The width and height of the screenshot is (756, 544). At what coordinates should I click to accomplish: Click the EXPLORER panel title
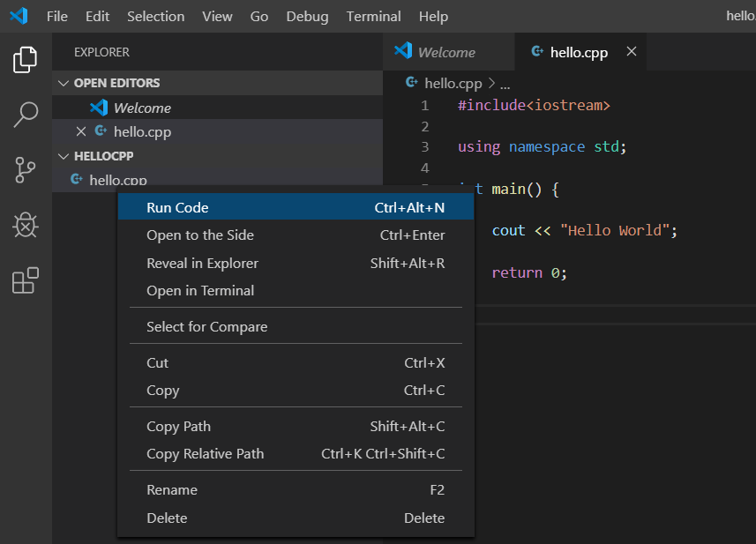101,52
